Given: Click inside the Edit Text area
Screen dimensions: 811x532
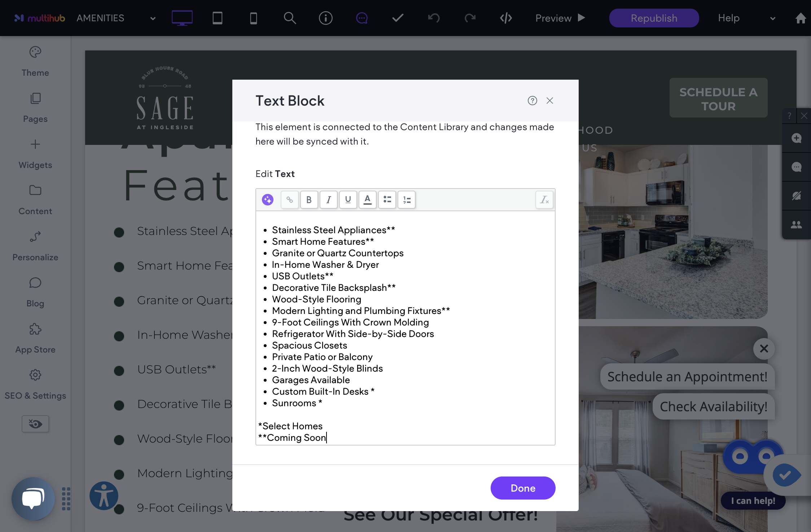Looking at the screenshot, I should pyautogui.click(x=405, y=328).
